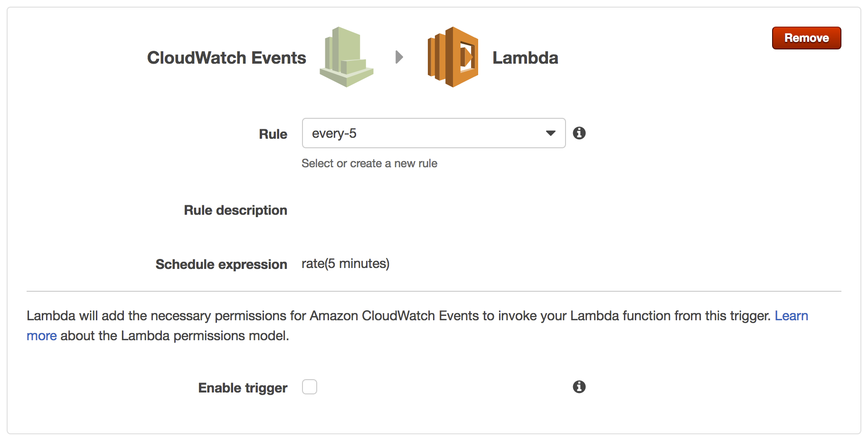Screen dimensions: 868x440
Task: Click the CloudWatch Events service icon
Action: [x=347, y=57]
